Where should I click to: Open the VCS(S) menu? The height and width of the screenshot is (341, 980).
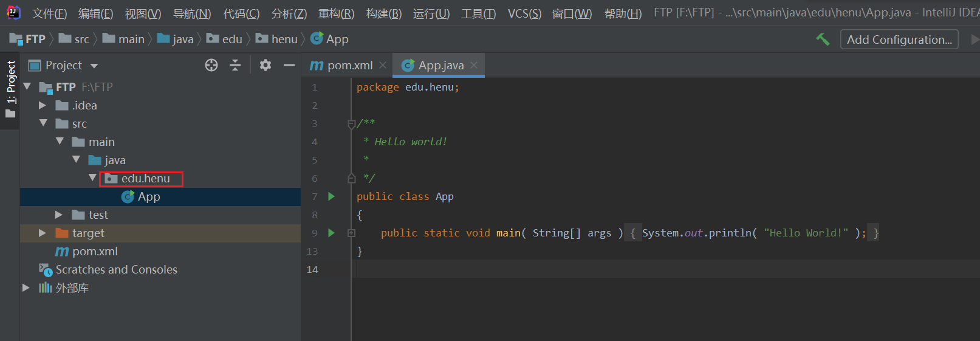(x=524, y=13)
